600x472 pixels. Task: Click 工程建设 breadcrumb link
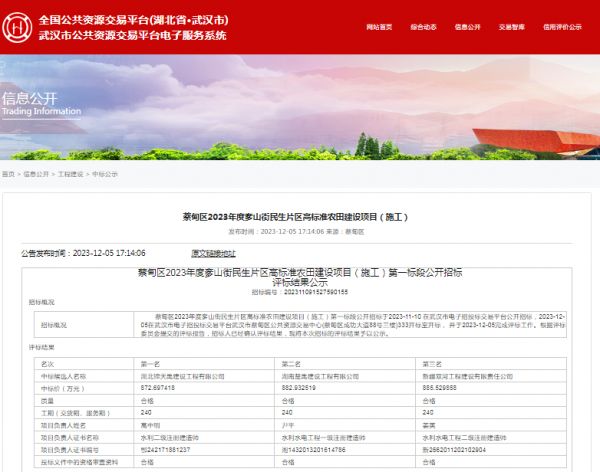(70, 174)
